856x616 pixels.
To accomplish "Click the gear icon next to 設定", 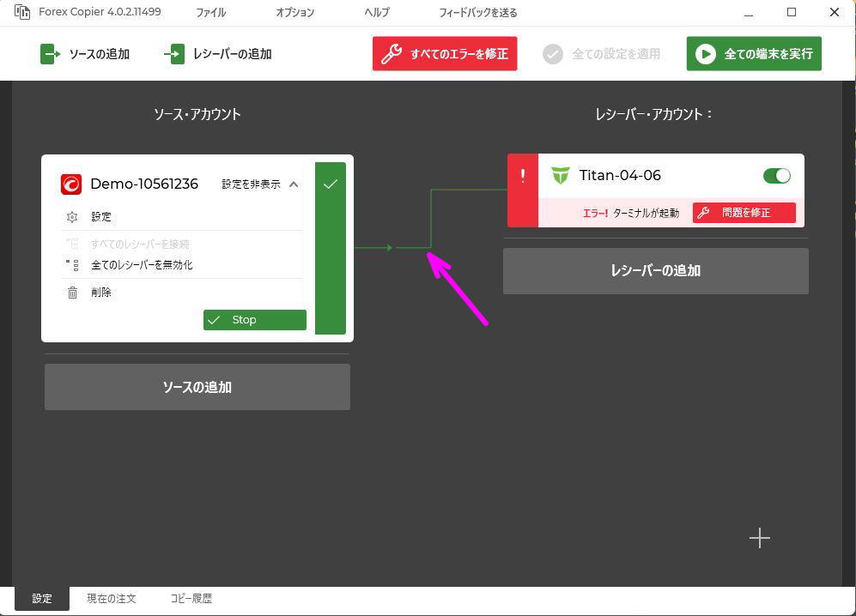I will [72, 217].
